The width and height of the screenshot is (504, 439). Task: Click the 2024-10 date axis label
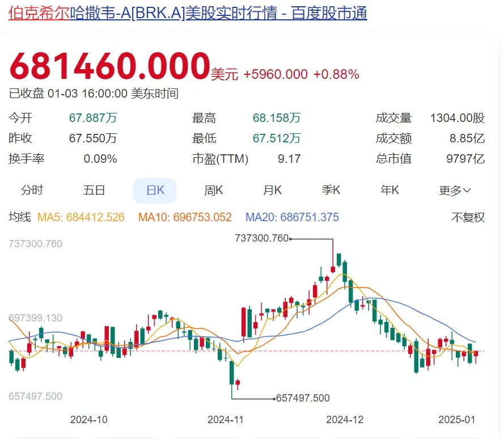(x=88, y=420)
